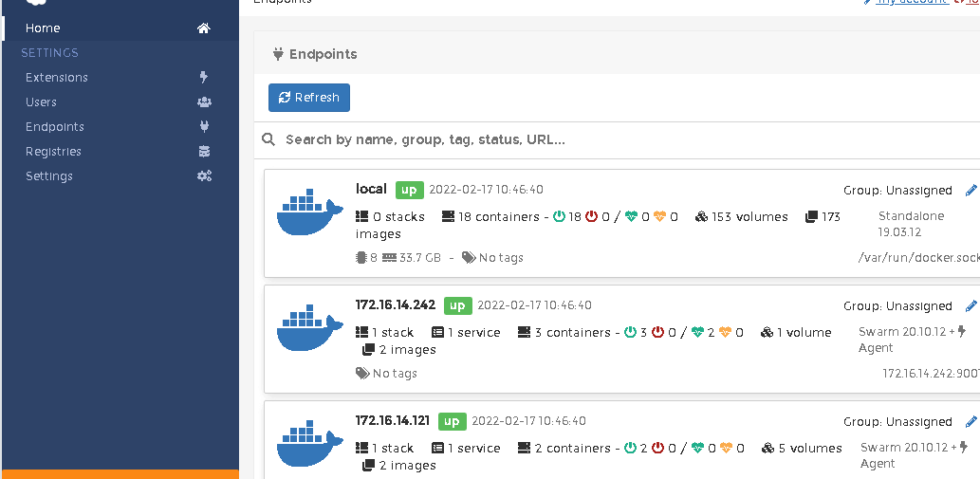
Task: Click the edit pencil for 172.16.14.242
Action: [971, 305]
